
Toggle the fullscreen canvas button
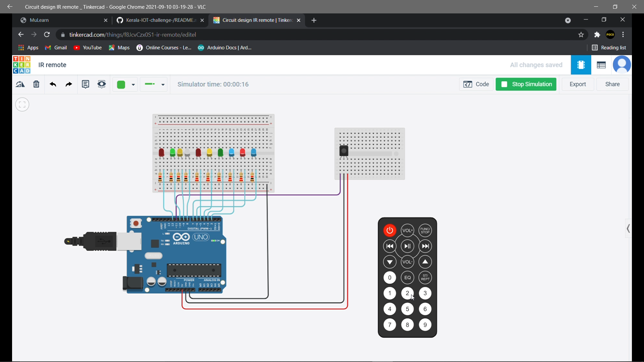tap(22, 104)
